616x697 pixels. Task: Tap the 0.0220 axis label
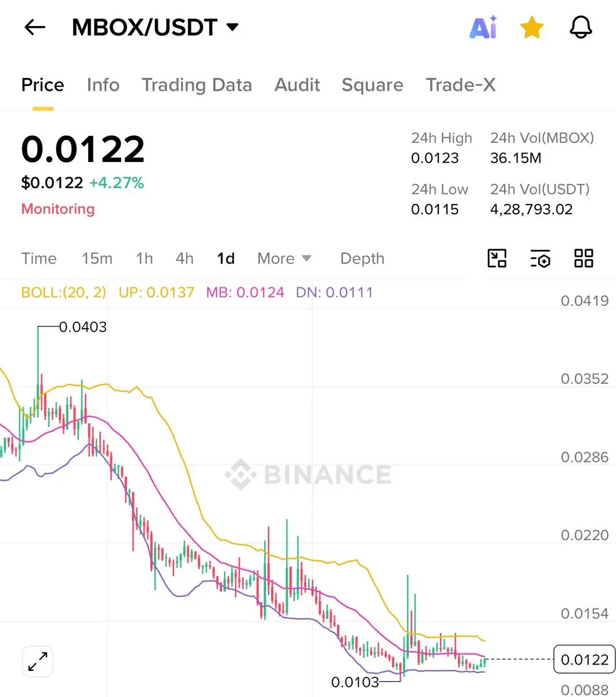585,535
